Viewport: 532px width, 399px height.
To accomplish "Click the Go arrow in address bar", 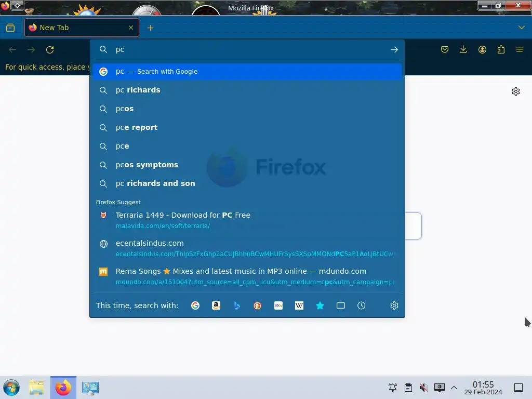I will (394, 49).
